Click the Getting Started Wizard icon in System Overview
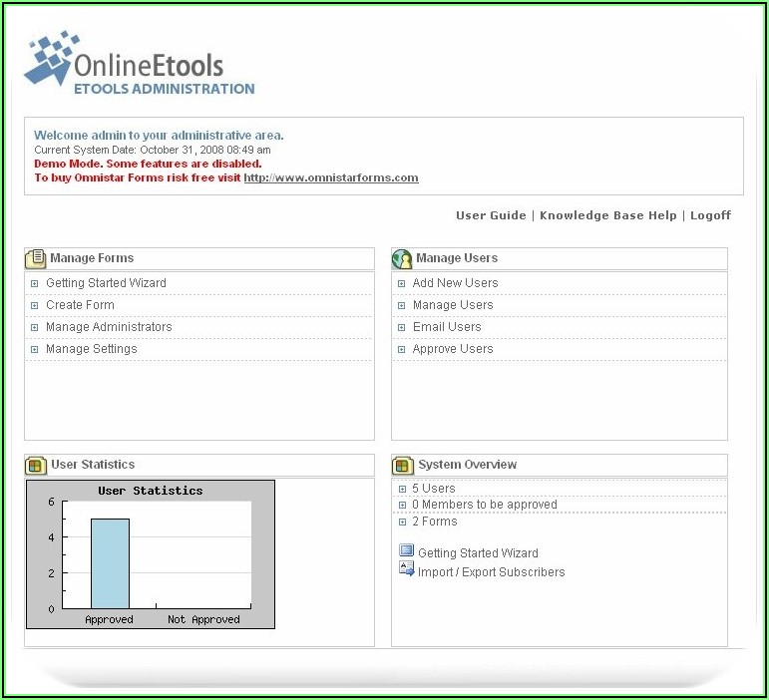 coord(406,551)
